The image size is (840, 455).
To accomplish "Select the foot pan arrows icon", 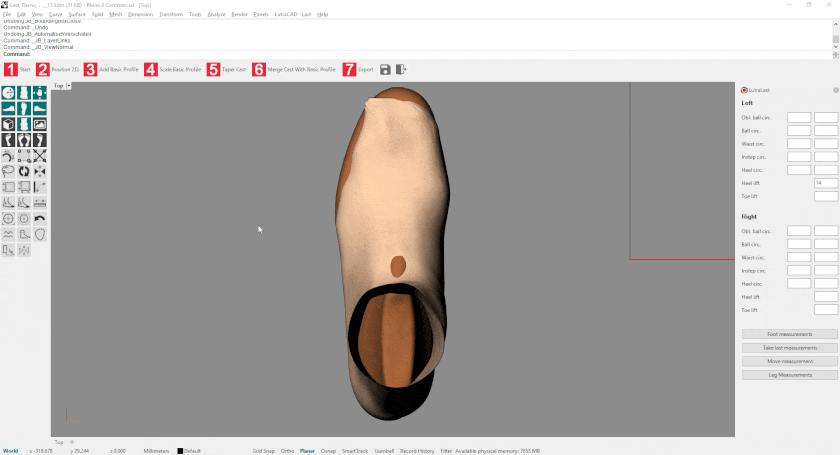I will [x=40, y=93].
